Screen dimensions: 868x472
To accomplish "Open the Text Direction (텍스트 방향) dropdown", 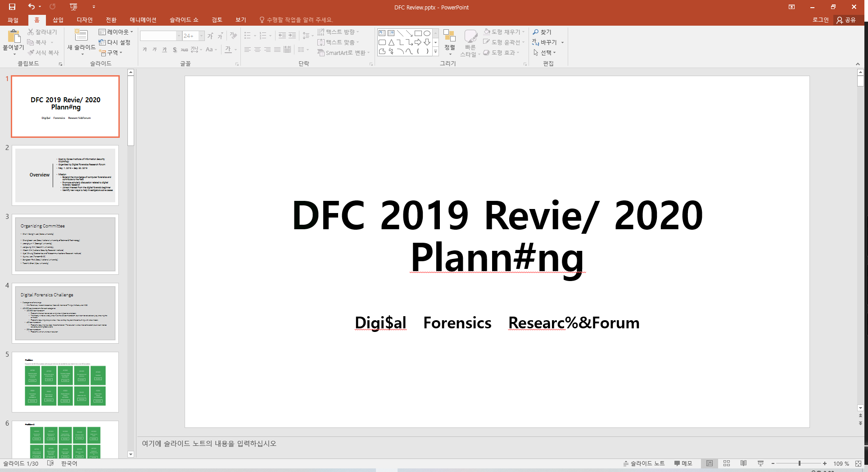I will point(338,32).
